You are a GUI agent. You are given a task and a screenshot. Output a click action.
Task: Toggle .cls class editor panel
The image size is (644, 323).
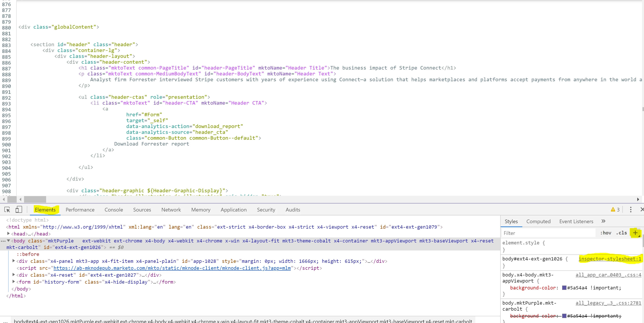click(621, 233)
